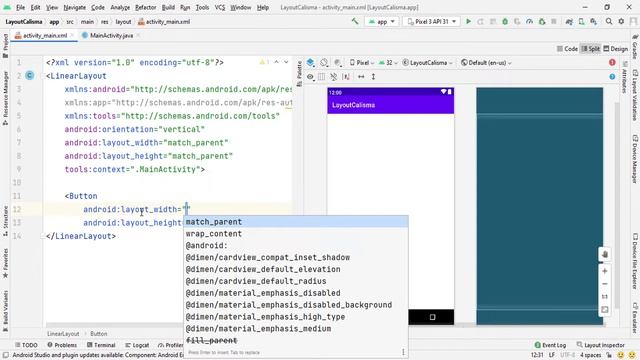The width and height of the screenshot is (640, 360).
Task: Click the 4 spaces indent setting in status bar
Action: click(591, 355)
